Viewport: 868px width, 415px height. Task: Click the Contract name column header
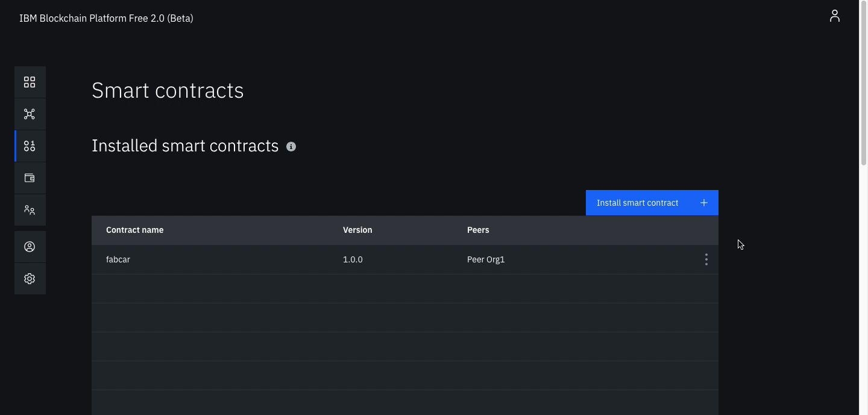point(135,230)
